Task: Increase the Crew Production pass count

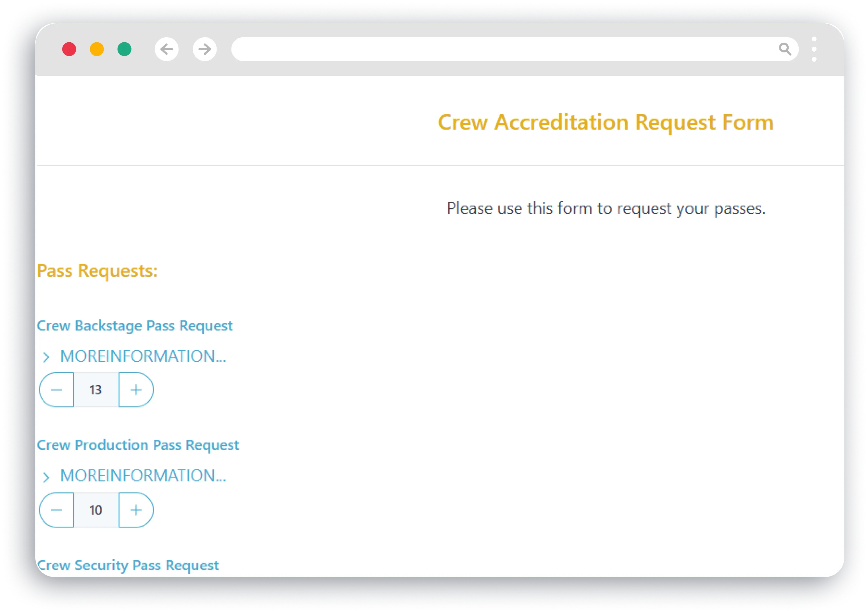Action: click(x=136, y=510)
